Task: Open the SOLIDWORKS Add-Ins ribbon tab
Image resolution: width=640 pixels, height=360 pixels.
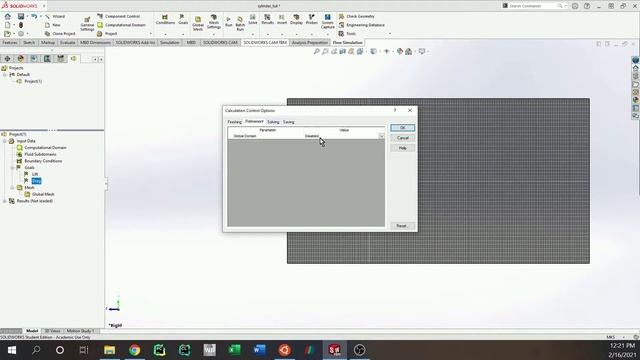Action: pyautogui.click(x=135, y=42)
